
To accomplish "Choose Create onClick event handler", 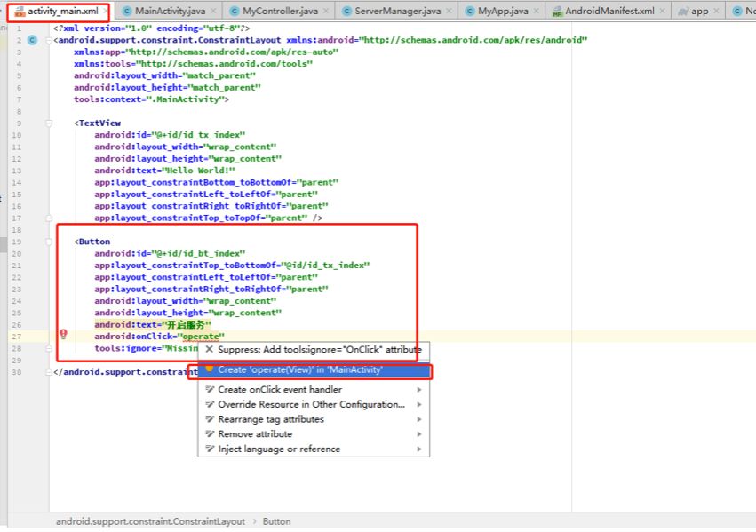I will coord(314,389).
